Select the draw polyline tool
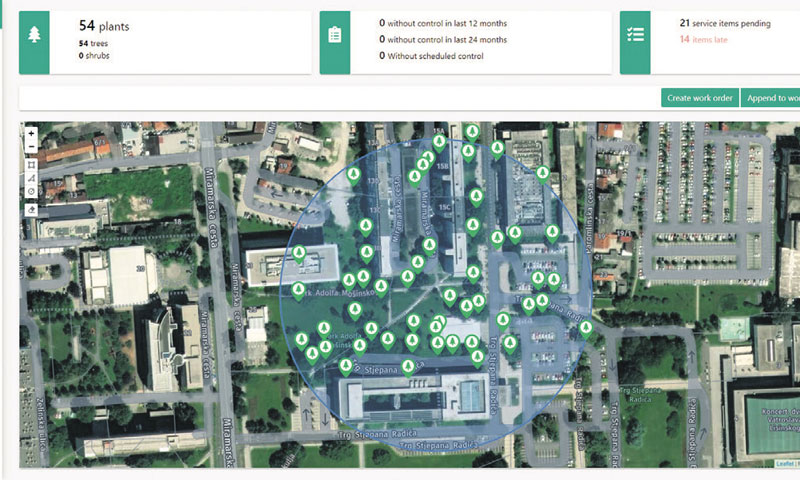The image size is (800, 480). pos(32,177)
